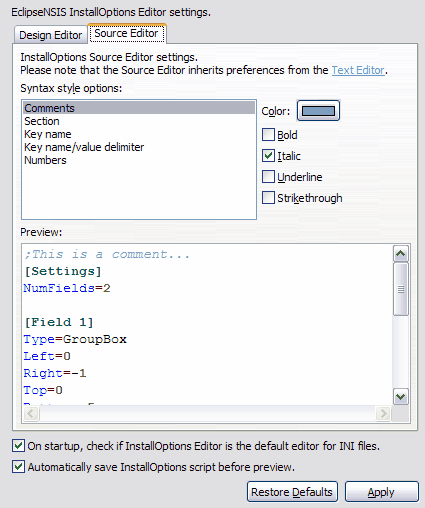
Task: Click the Left=0 line in preview
Action: tap(47, 356)
